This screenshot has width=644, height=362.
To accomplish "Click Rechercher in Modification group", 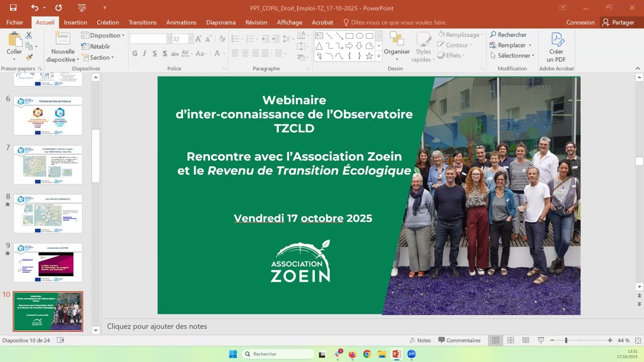I will click(x=509, y=35).
